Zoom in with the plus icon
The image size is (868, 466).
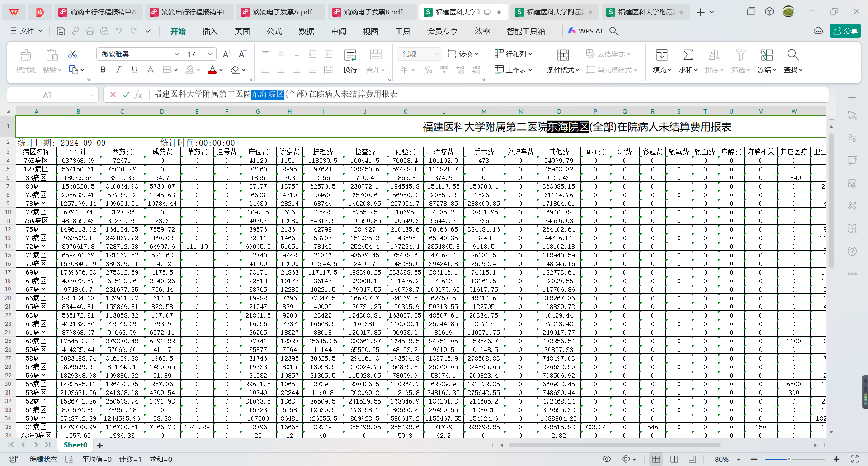[x=836, y=459]
